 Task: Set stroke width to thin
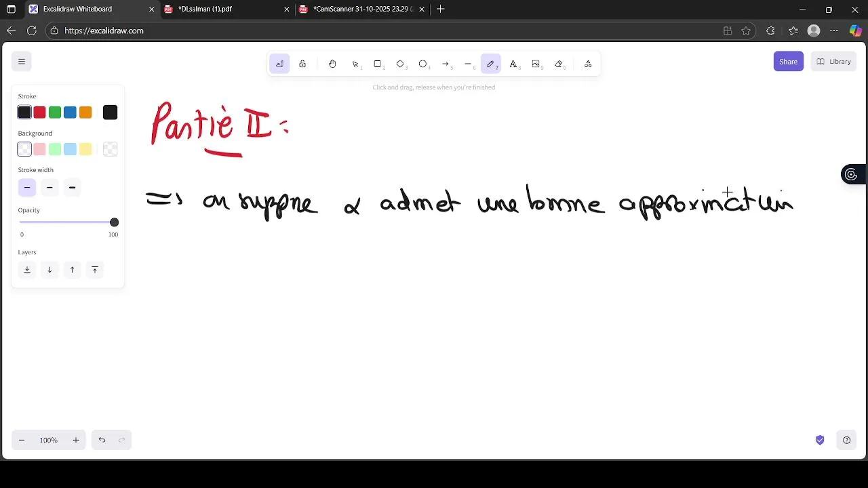tap(27, 187)
